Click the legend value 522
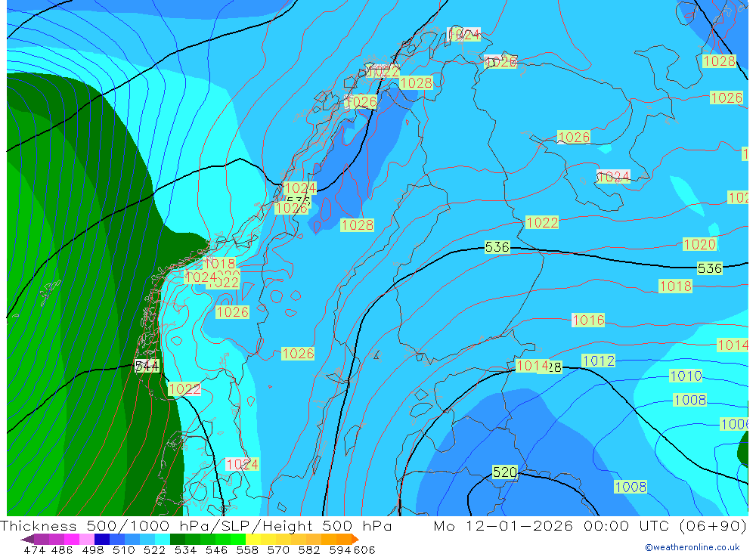 pos(153,549)
